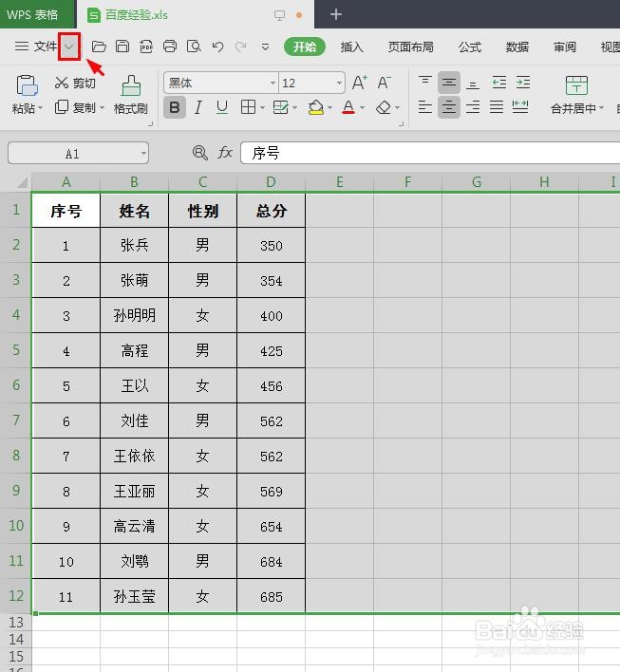Expand the font color dropdown arrow
Screen dimensions: 620x672
[x=363, y=107]
